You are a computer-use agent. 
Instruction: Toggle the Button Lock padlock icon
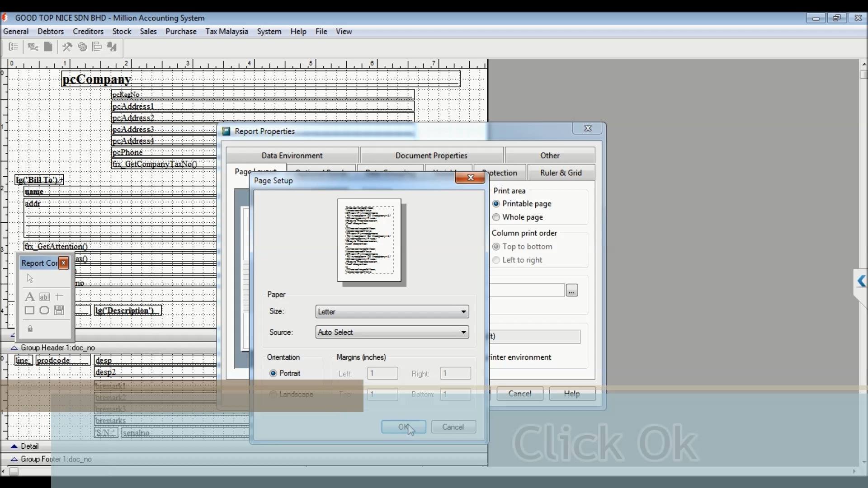point(30,328)
